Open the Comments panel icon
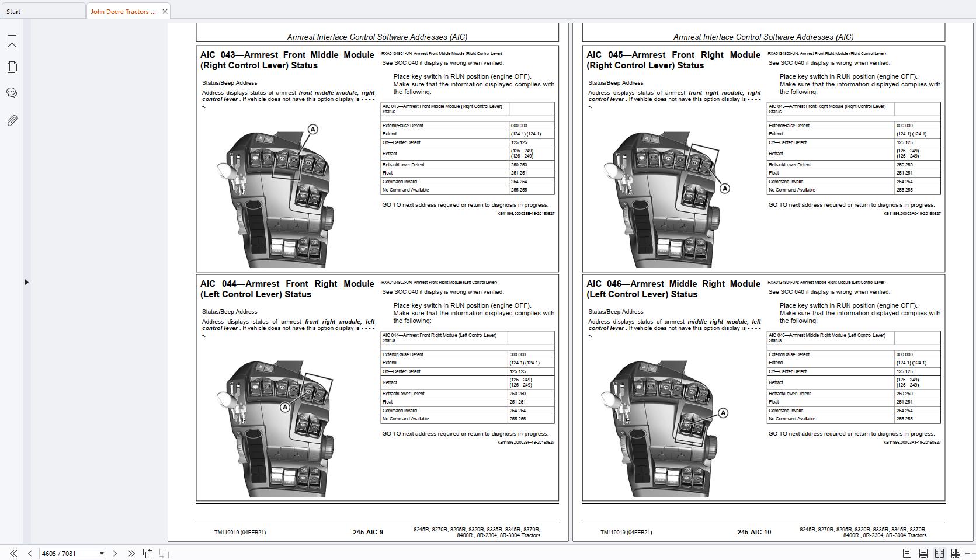Viewport: 976px width, 560px height. [x=12, y=93]
